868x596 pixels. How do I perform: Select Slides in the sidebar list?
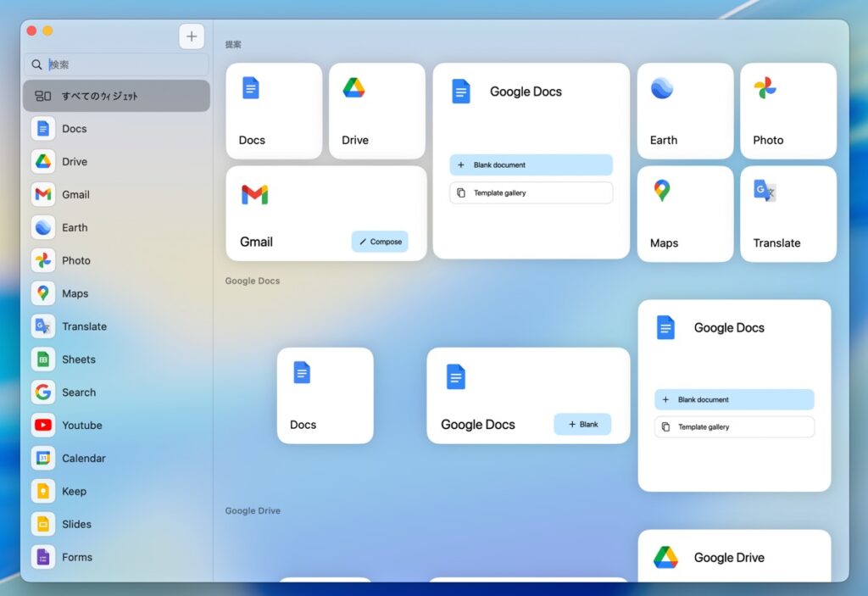pos(76,524)
